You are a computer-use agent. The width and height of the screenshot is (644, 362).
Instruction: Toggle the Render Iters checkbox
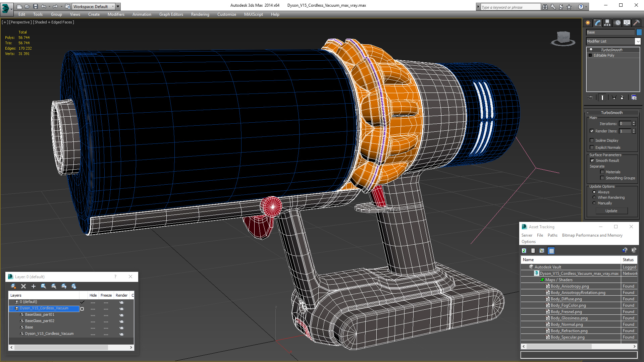592,131
